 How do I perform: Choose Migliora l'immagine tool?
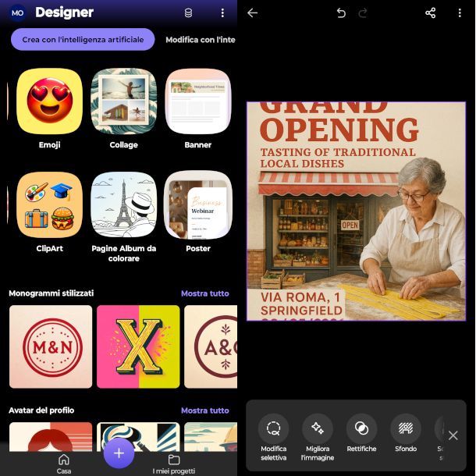[318, 437]
